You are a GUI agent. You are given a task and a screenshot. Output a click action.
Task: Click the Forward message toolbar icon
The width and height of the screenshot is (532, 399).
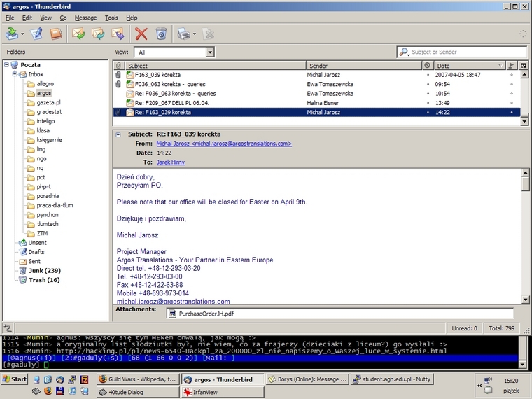pyautogui.click(x=118, y=34)
